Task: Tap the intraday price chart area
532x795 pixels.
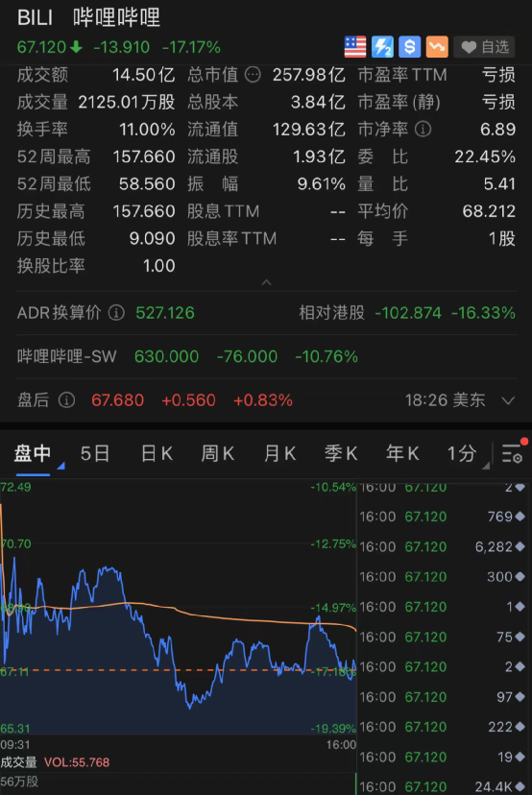Action: 178,608
